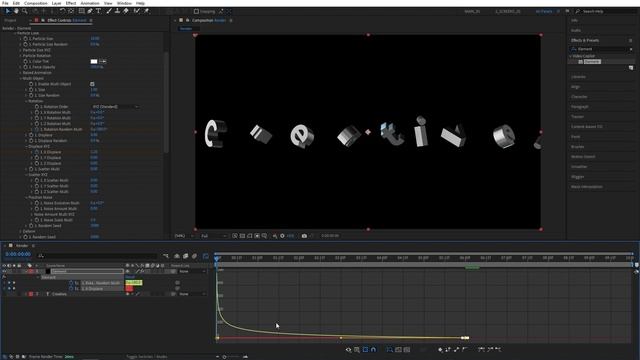Select the Roto Brush tool
This screenshot has height=360, width=640.
point(137,11)
